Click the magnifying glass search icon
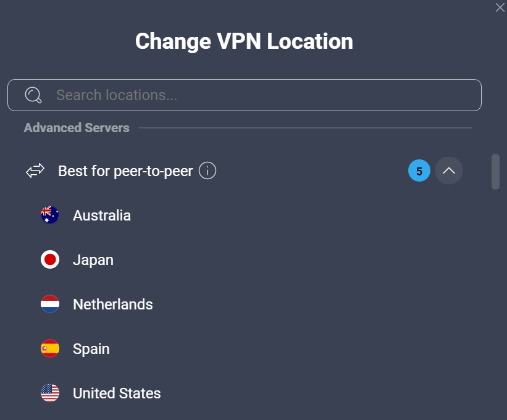Image resolution: width=507 pixels, height=420 pixels. 32,94
